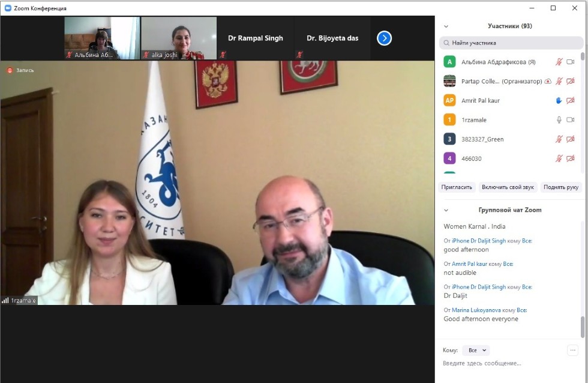Click the muted microphone icon for 3823327_Green

click(x=559, y=139)
